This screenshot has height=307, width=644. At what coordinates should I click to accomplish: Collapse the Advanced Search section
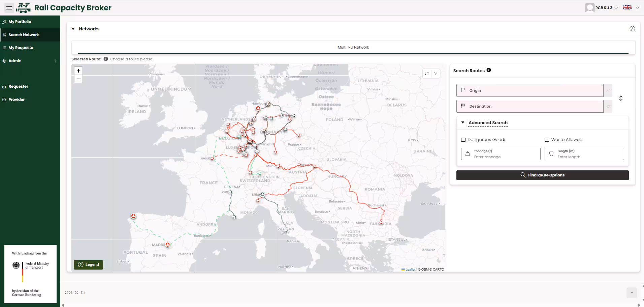click(463, 122)
